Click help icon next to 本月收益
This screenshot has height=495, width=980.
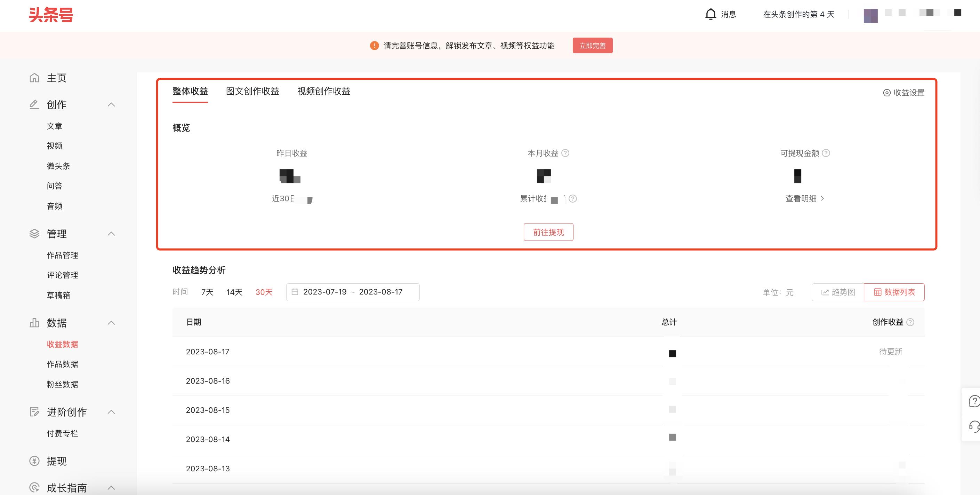coord(565,153)
